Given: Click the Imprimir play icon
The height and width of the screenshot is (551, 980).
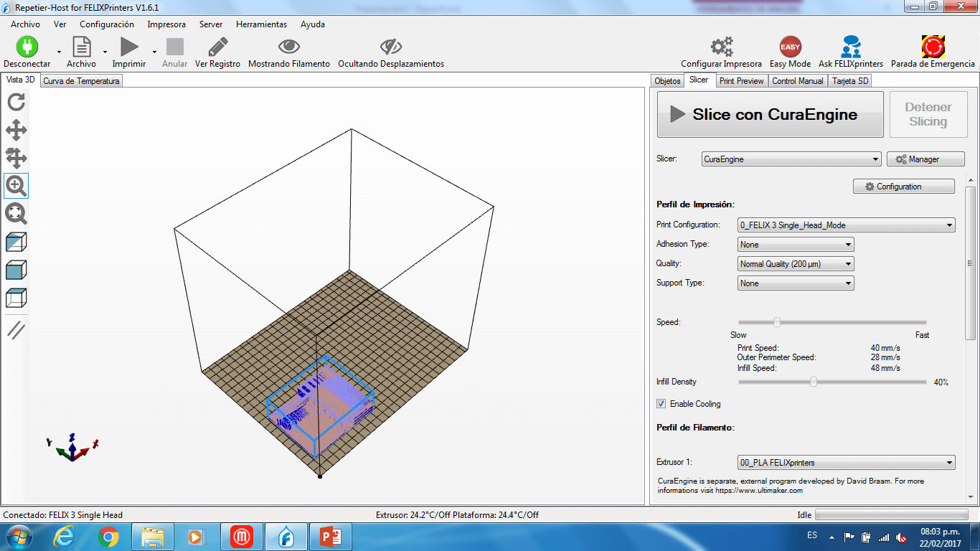Looking at the screenshot, I should pos(129,47).
